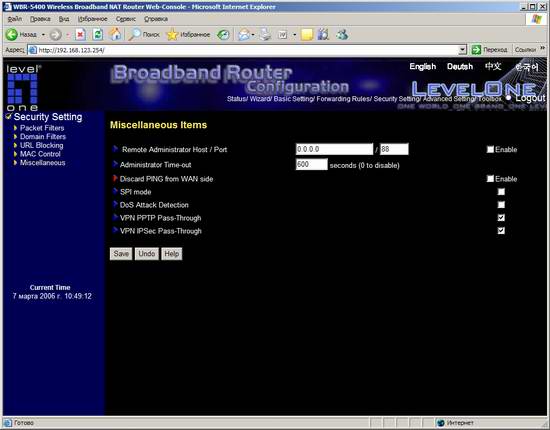
Task: Click the Save button
Action: 121,254
